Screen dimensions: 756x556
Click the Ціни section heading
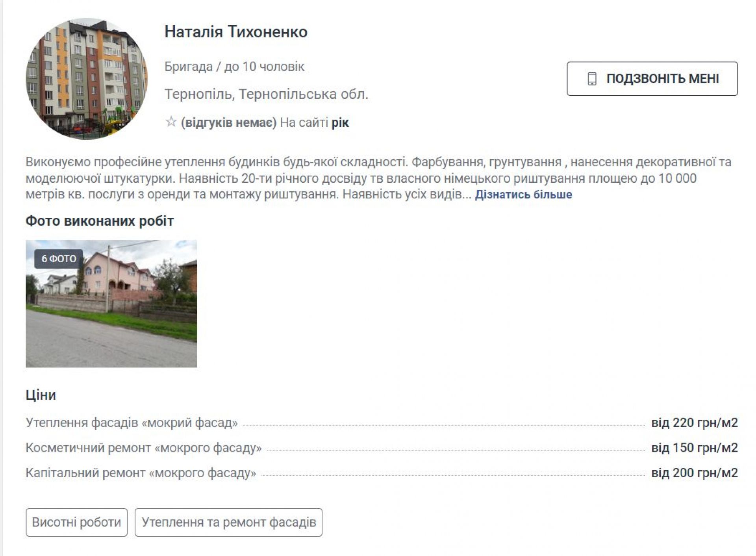point(41,395)
